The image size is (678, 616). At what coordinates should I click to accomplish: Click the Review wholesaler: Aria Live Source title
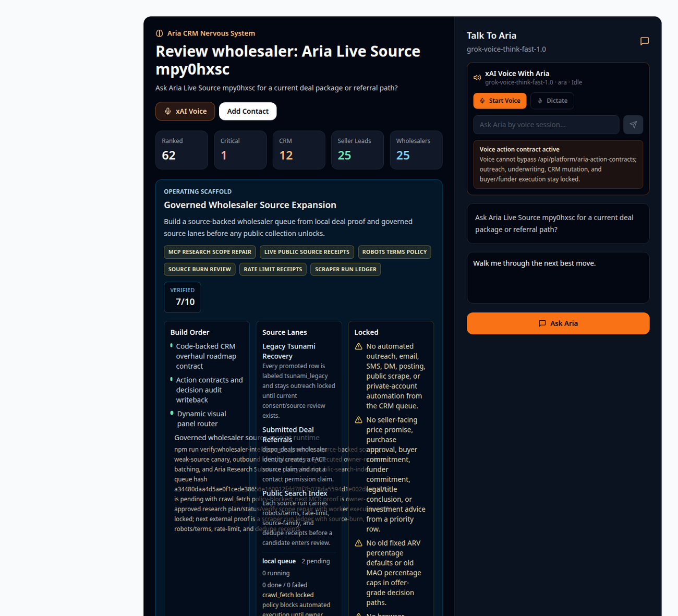pyautogui.click(x=288, y=60)
